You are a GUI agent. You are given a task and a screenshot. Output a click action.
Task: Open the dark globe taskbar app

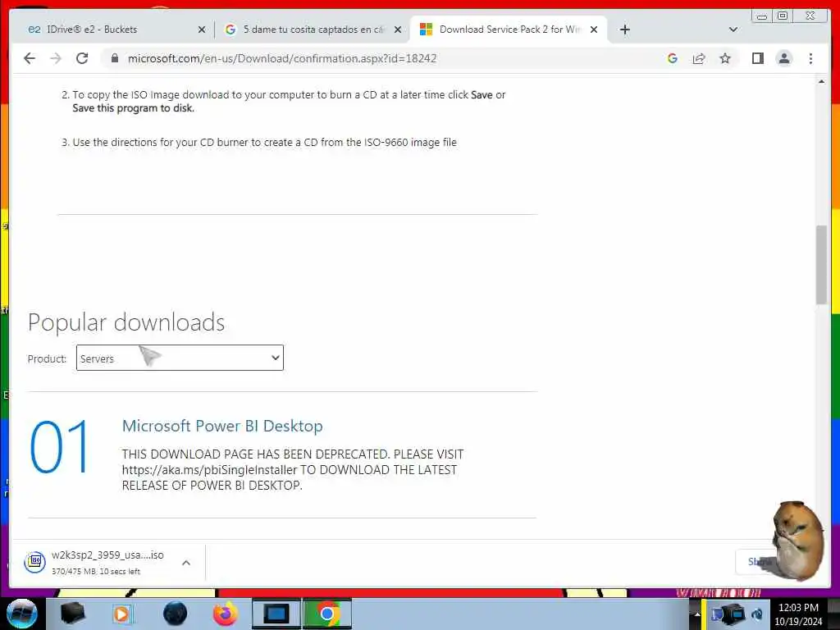tap(176, 614)
